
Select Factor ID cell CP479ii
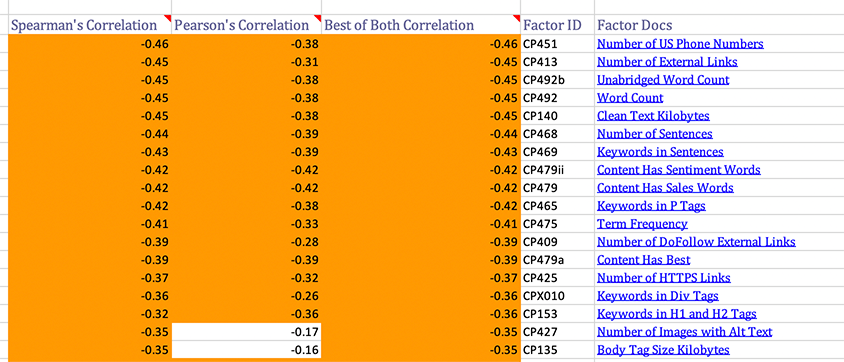click(x=557, y=169)
